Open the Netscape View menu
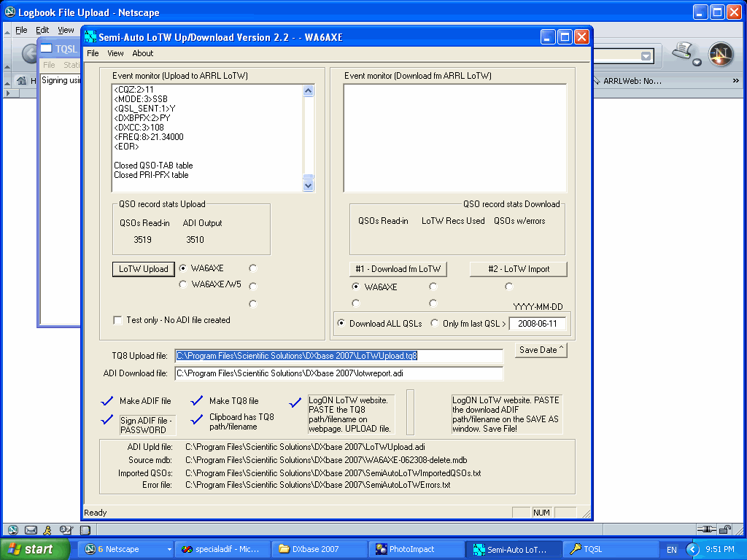Viewport: 747px width, 560px height. [66, 30]
